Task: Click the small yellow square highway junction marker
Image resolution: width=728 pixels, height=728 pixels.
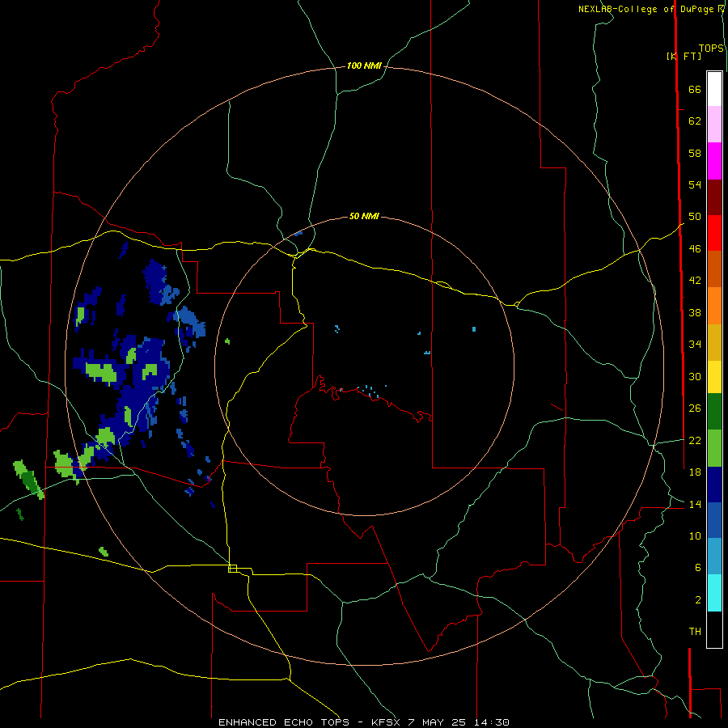Action: pyautogui.click(x=233, y=569)
